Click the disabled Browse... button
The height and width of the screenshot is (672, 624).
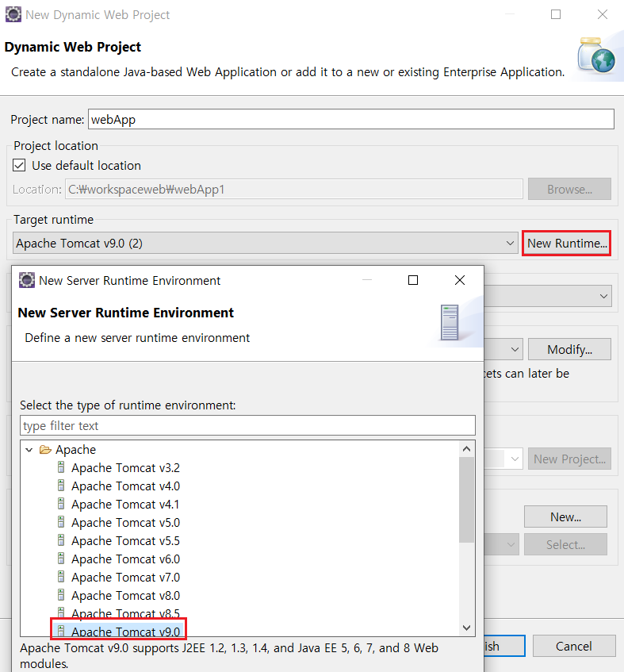pyautogui.click(x=569, y=189)
